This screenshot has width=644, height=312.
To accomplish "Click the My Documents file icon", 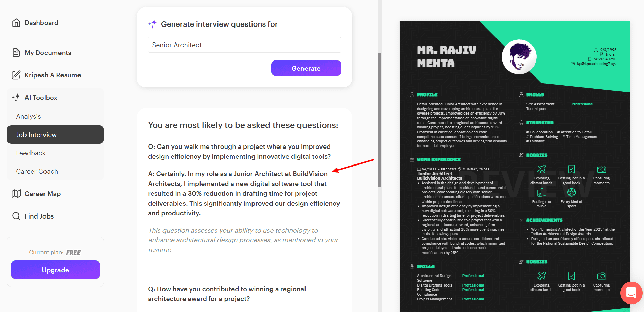I will pyautogui.click(x=16, y=53).
